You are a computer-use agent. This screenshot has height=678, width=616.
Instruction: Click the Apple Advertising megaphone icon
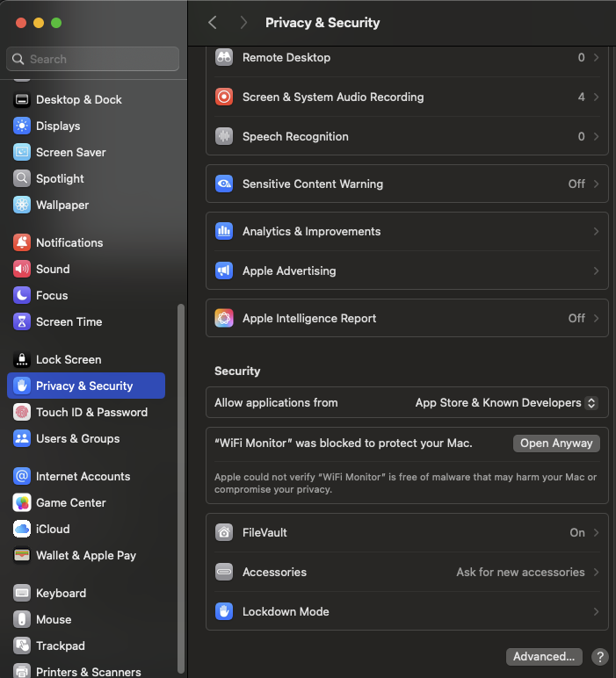click(224, 271)
